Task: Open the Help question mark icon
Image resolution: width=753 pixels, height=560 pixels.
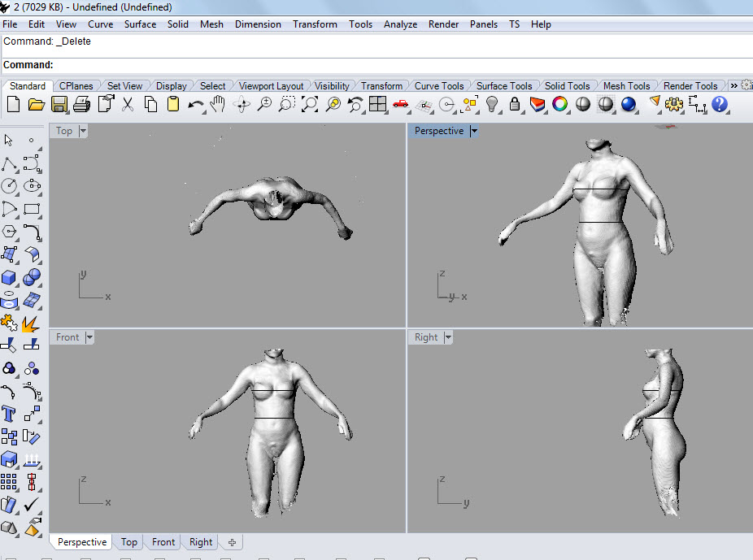Action: (720, 104)
